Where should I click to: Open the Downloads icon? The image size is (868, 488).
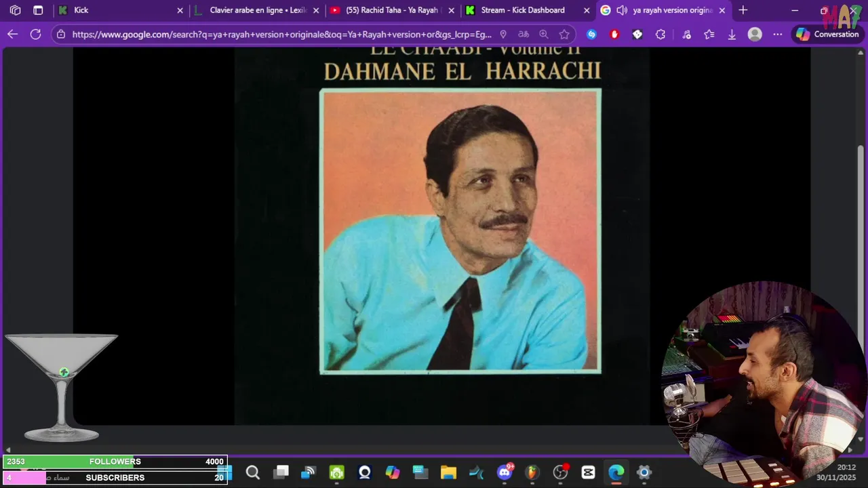(x=732, y=34)
